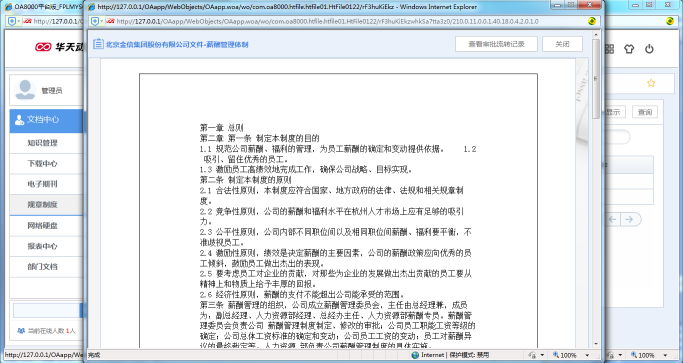Click the 查看审批流转记录 button
This screenshot has width=683, height=363.
496,44
